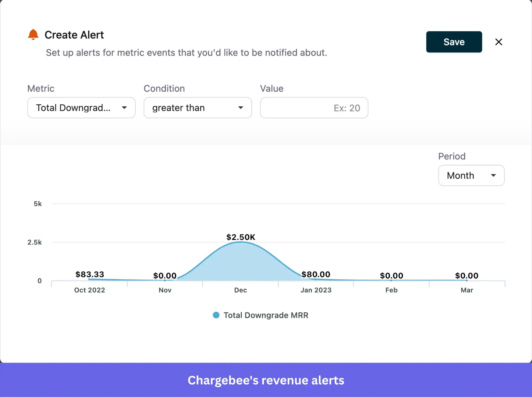Screen dimensions: 532x398
Task: Click the Value input field
Action: pos(314,108)
